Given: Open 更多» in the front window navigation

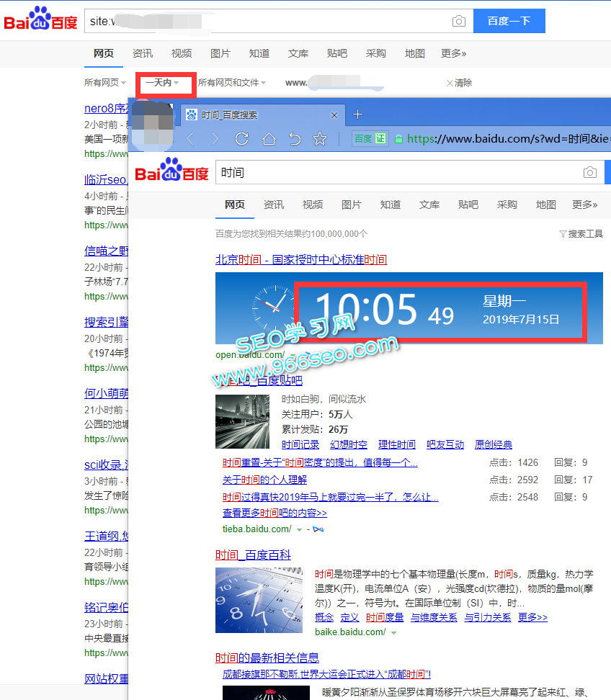Looking at the screenshot, I should 585,205.
